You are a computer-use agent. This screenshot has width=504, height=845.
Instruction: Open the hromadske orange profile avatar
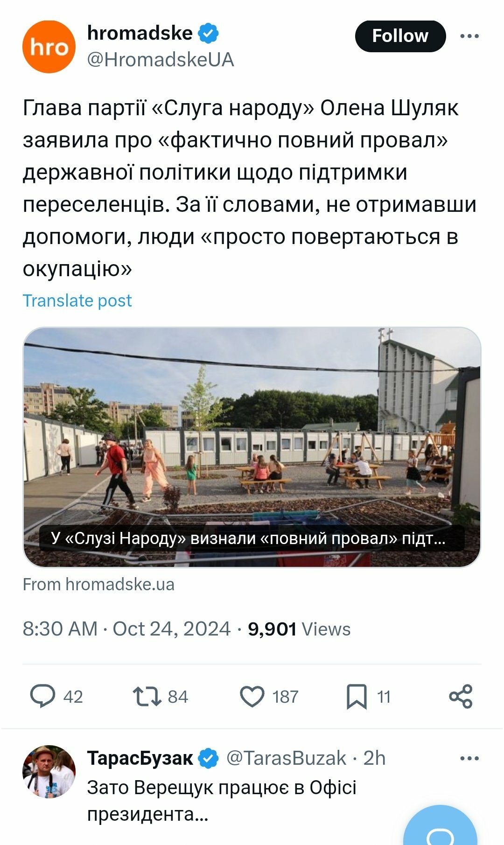tap(49, 47)
